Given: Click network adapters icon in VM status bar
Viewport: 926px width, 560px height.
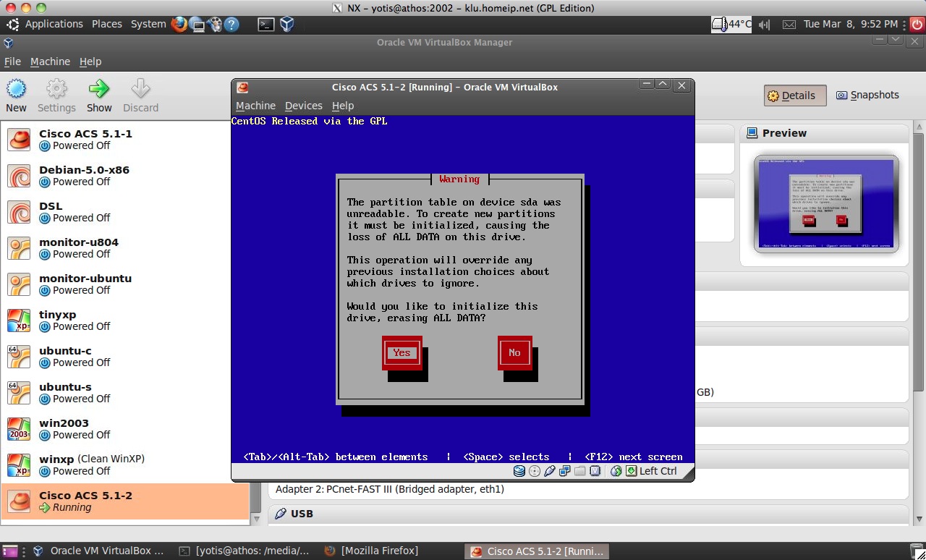Looking at the screenshot, I should (x=565, y=471).
